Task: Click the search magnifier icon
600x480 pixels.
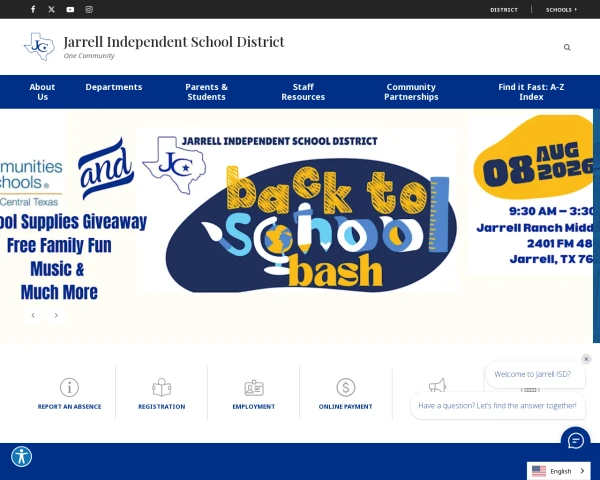Action: (567, 47)
